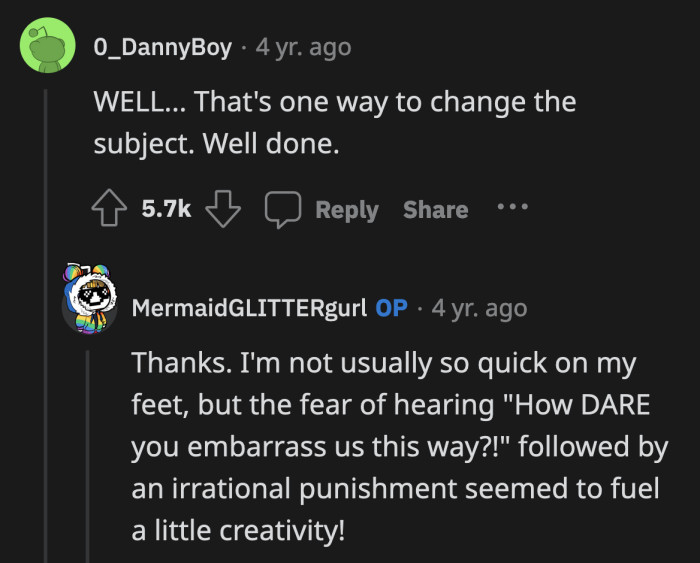
Task: Upvote 0_DannyBoy's comment
Action: [x=109, y=209]
